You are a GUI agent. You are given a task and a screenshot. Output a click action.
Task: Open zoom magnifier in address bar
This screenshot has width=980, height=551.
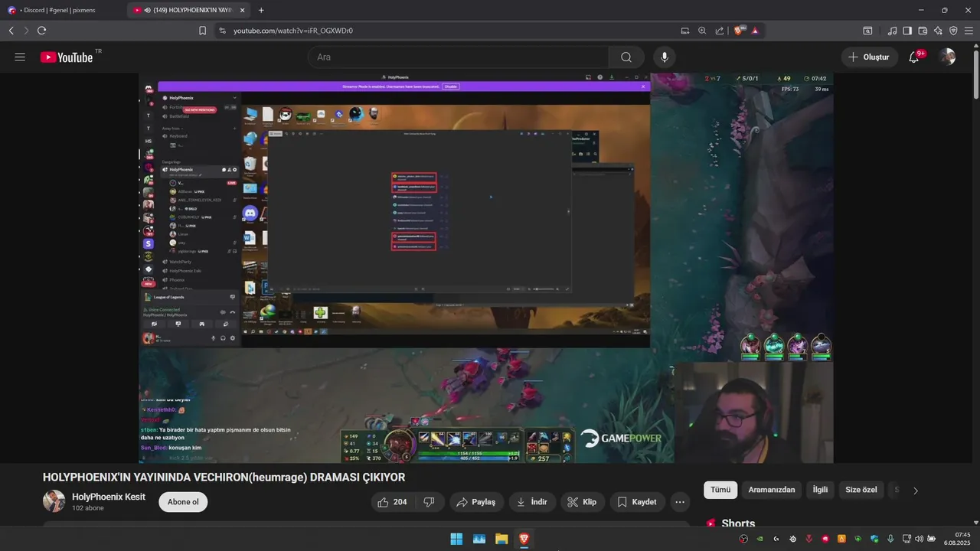point(702,31)
